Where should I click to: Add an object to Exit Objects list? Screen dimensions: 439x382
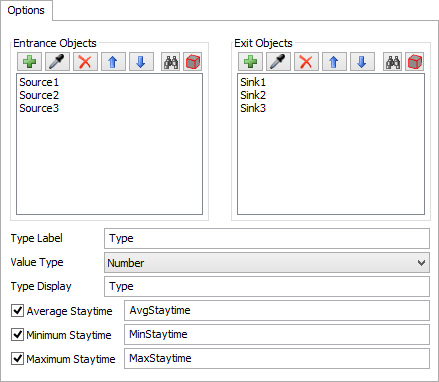(250, 62)
